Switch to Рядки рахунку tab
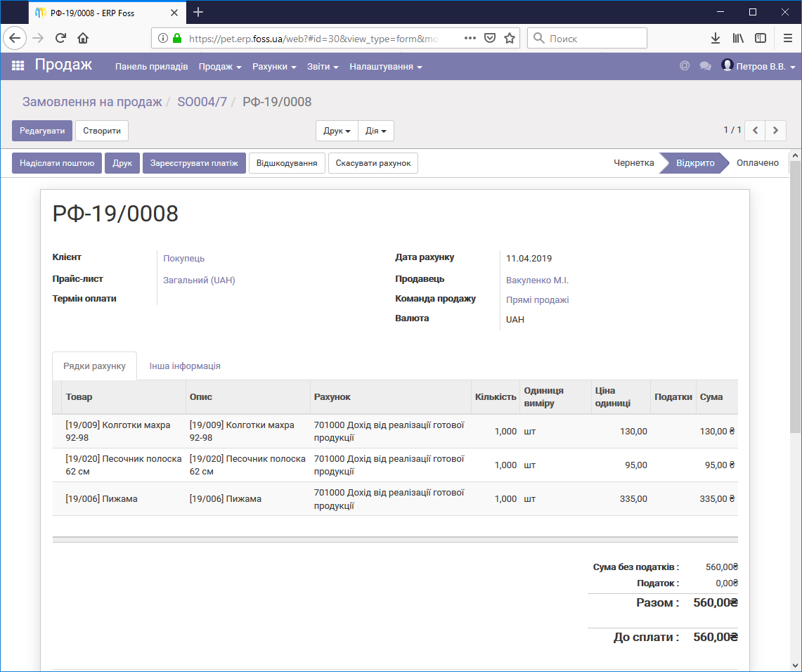 [95, 366]
